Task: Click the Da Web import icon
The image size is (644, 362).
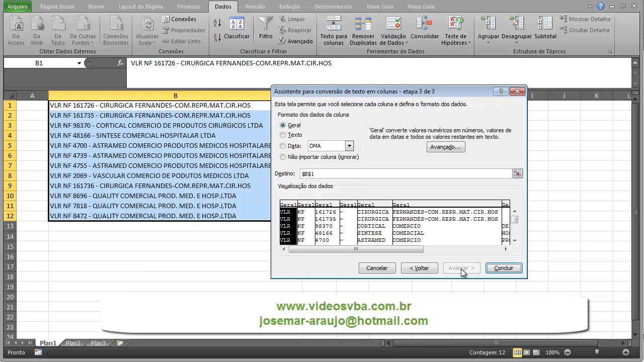Action: tap(37, 31)
